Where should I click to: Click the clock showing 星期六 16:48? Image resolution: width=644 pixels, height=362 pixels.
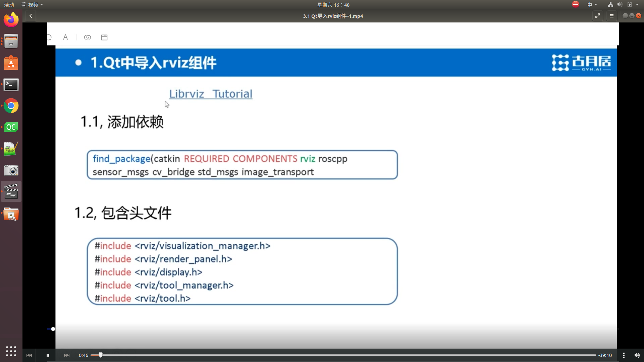click(x=333, y=5)
